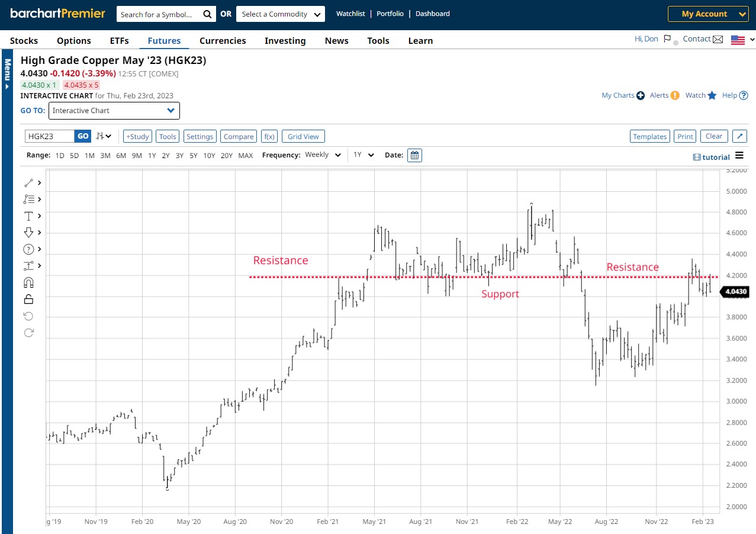
Task: Pop out chart with the expand arrow icon
Action: coord(739,136)
